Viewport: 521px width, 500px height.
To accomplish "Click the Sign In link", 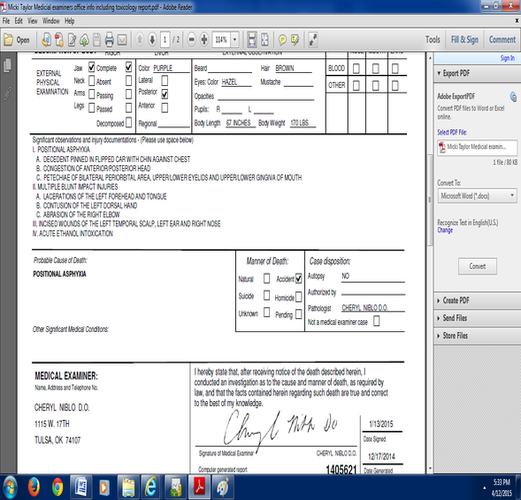I will pos(507,58).
